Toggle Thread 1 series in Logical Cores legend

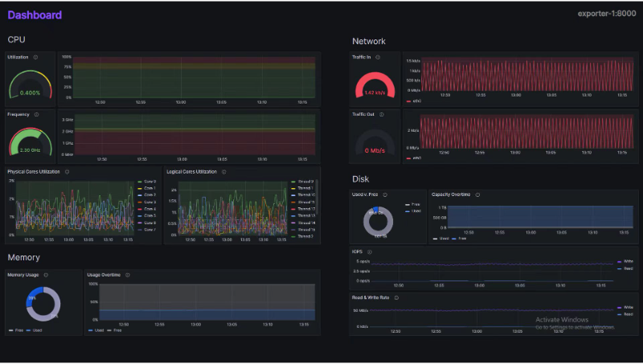pyautogui.click(x=302, y=189)
